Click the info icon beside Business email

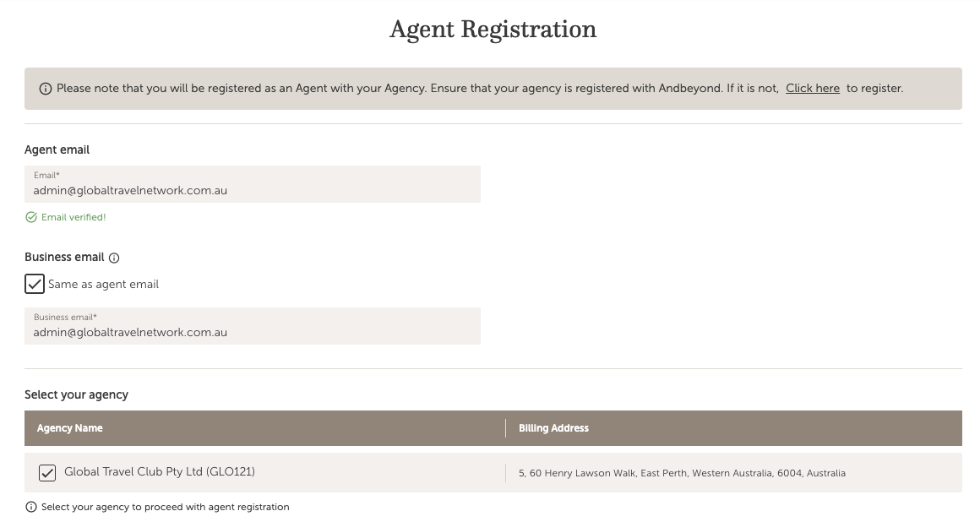coord(115,258)
